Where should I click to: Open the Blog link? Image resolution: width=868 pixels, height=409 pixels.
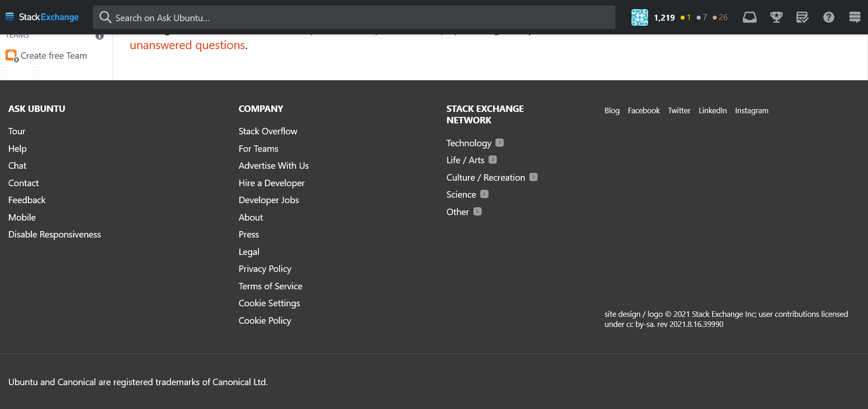612,111
